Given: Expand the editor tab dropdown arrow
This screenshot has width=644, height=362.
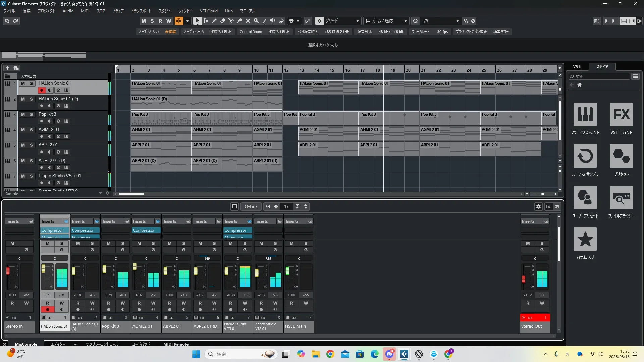Looking at the screenshot, I should (x=75, y=344).
